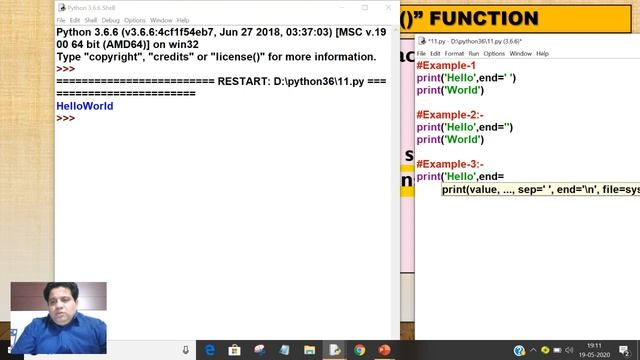Image resolution: width=640 pixels, height=360 pixels.
Task: Click the #Example-3:- comment in the editor
Action: point(450,164)
